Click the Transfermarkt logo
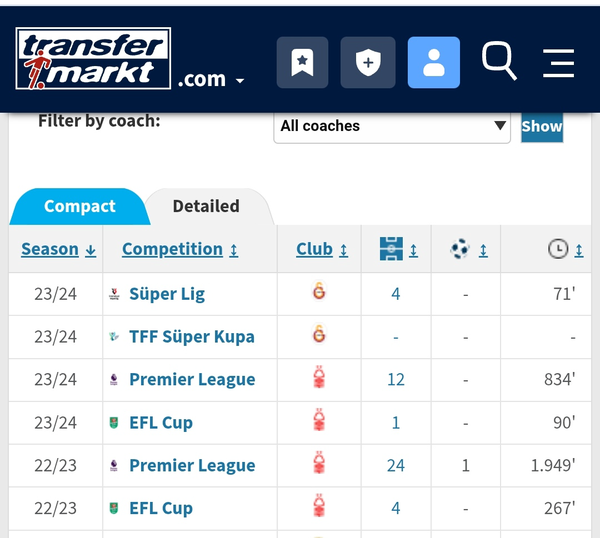 93,59
